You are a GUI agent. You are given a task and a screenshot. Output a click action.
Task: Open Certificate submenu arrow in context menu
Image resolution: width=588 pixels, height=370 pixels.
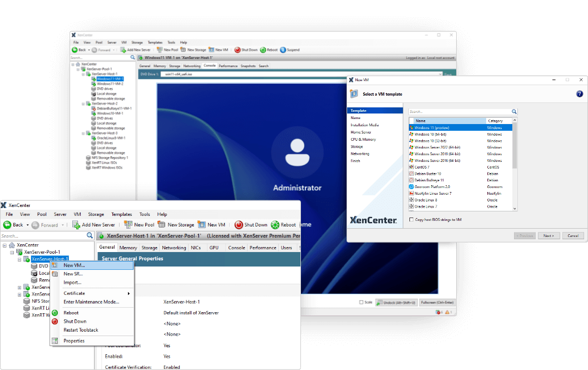129,293
